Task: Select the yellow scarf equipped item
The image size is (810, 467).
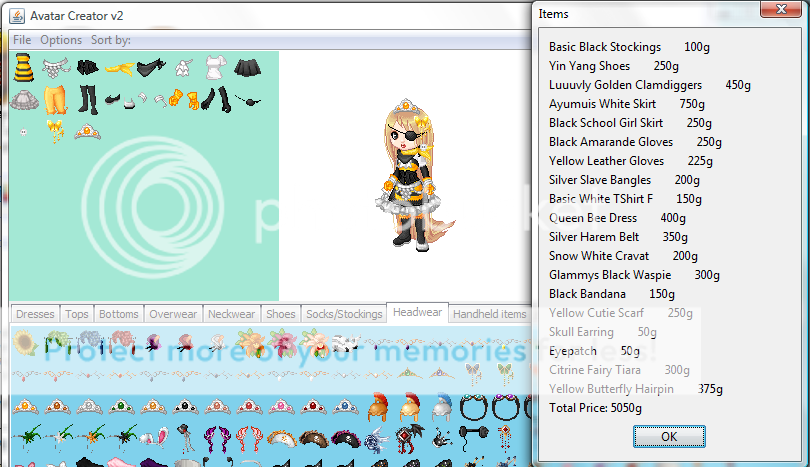Action: pos(120,68)
